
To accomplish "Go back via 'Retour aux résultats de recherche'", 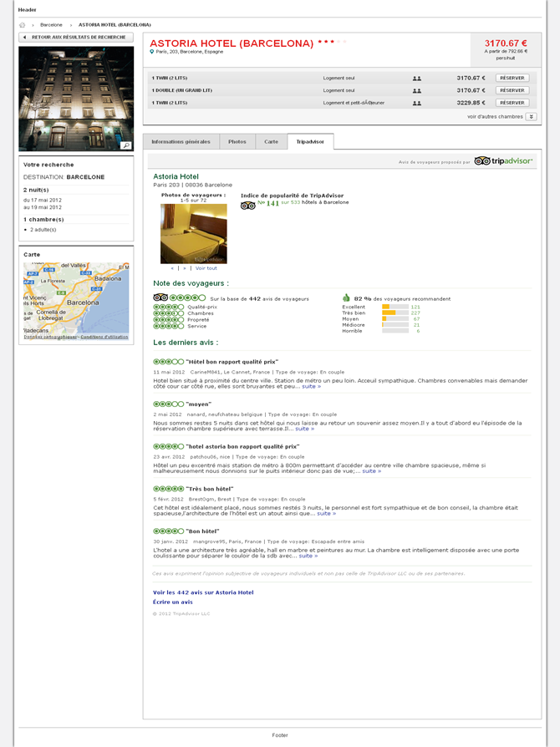I will (75, 38).
